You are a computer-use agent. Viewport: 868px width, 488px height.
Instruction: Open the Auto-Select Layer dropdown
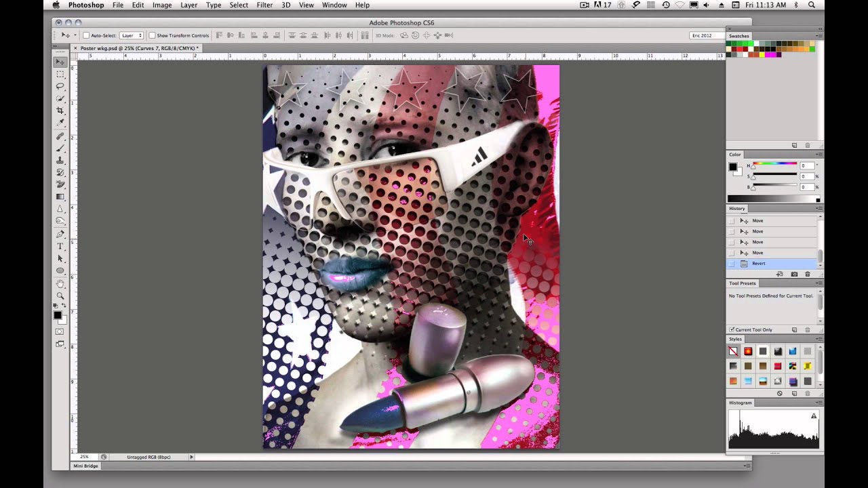(132, 35)
